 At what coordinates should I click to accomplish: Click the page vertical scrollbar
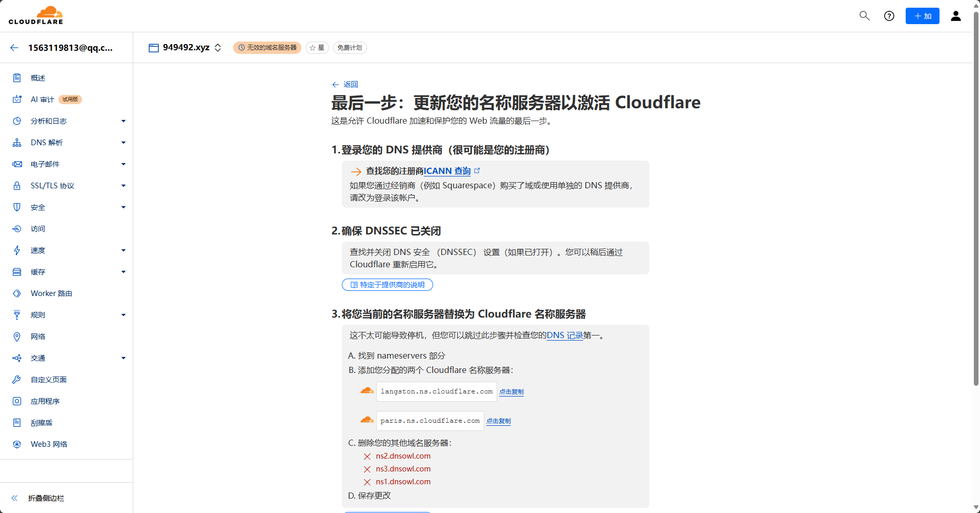(x=976, y=198)
